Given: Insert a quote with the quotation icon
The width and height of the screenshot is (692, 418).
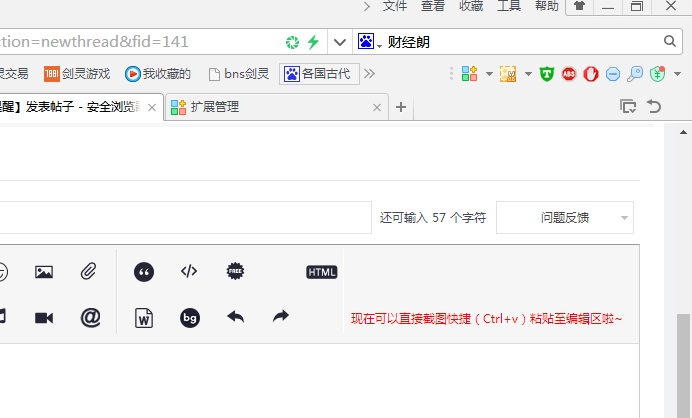Looking at the screenshot, I should [x=144, y=272].
